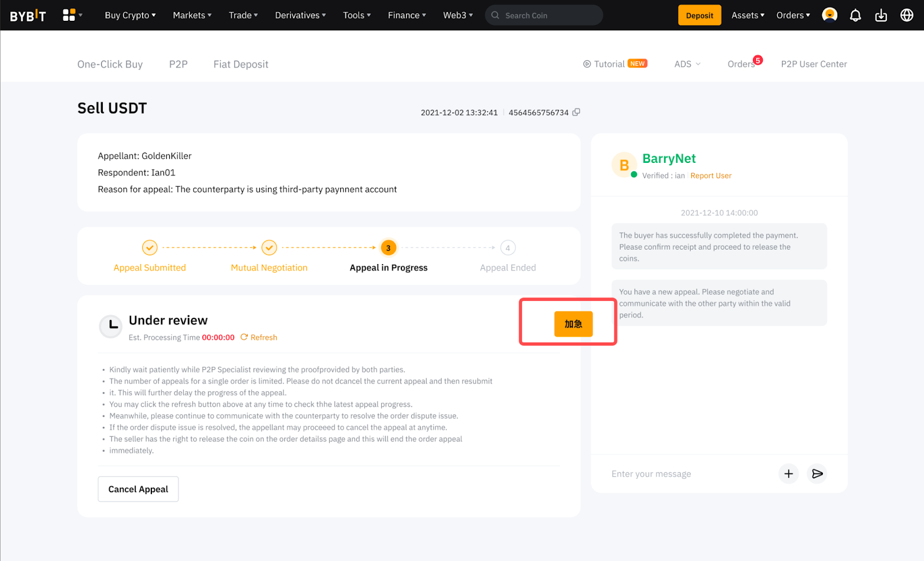Screen dimensions: 924x561
Task: Switch to the P2P tab
Action: coord(178,64)
